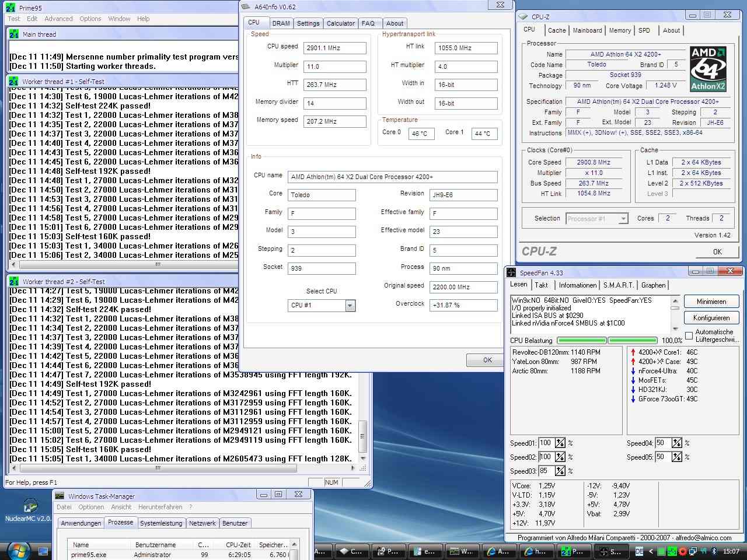Viewport: 747px width, 560px height.
Task: Click the Speed04 up/down stepper icon
Action: pyautogui.click(x=676, y=443)
